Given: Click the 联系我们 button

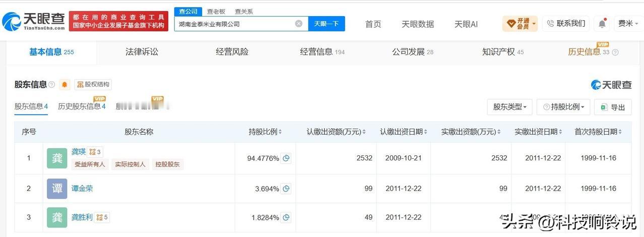Looking at the screenshot, I should (x=566, y=23).
